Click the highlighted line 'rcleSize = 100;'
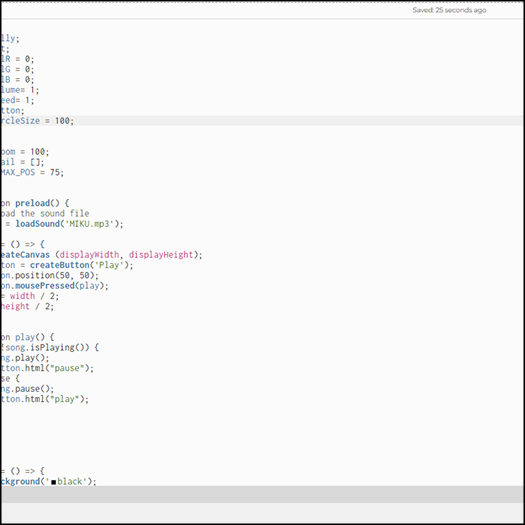525x525 pixels. 262,121
